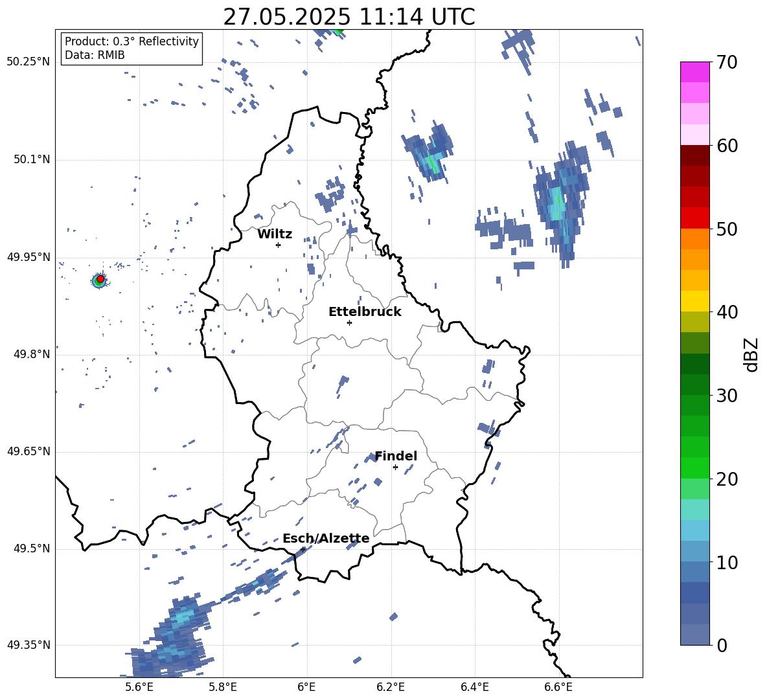Pick the yellow swatch just above 40 dBZ
The image size is (767, 700).
pos(694,301)
